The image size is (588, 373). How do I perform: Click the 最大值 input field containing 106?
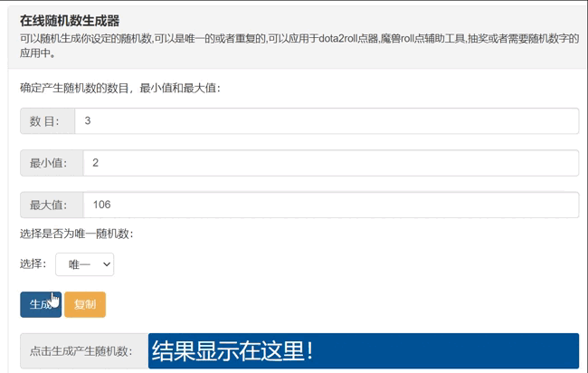click(331, 205)
